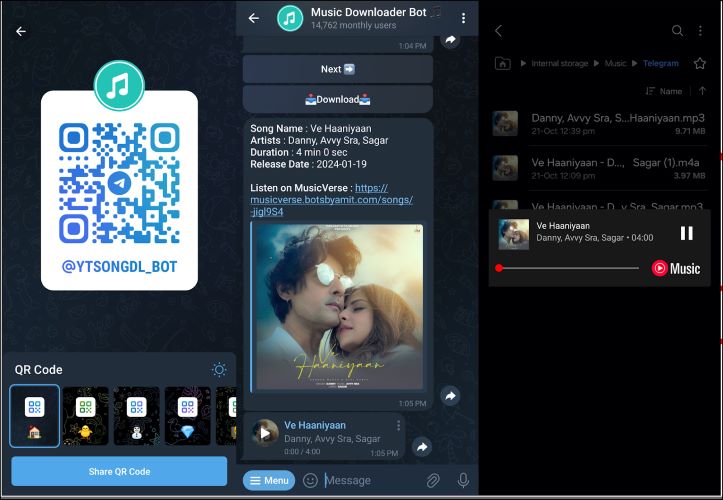
Task: Select the house QR theme
Action: click(x=35, y=416)
